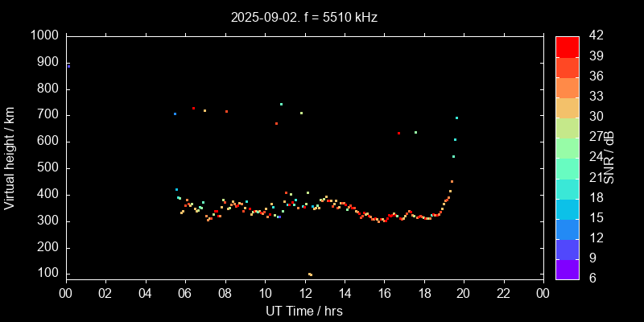Click the plot title showing 5510 kHz
Screen dimensions: 644x322
point(303,17)
